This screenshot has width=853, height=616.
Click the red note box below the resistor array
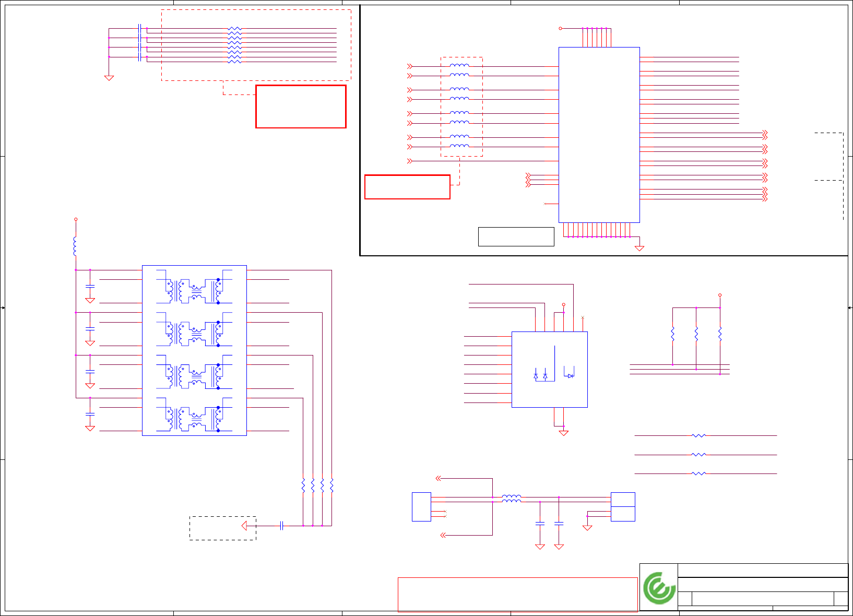click(301, 106)
